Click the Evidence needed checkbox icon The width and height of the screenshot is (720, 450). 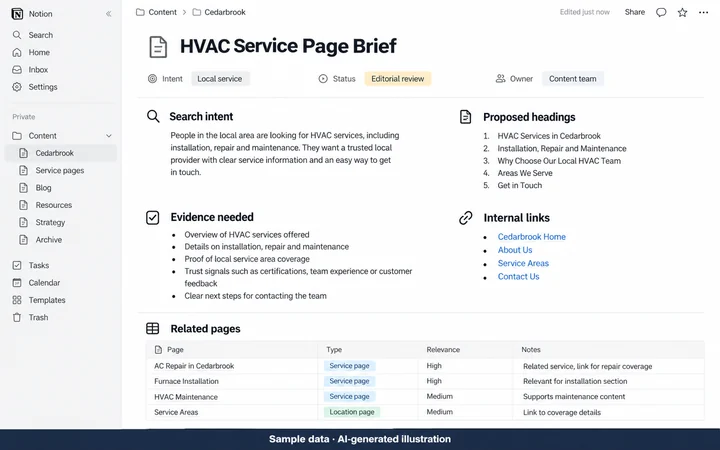152,218
